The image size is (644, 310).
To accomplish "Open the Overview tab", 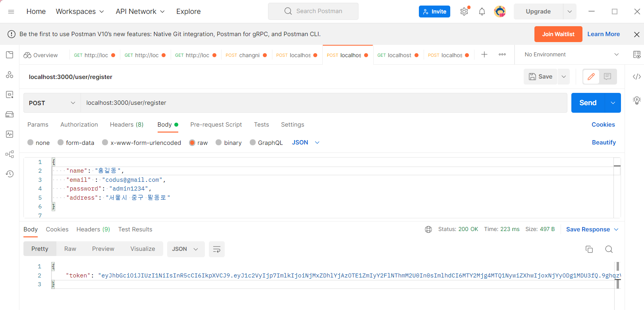I will point(40,55).
